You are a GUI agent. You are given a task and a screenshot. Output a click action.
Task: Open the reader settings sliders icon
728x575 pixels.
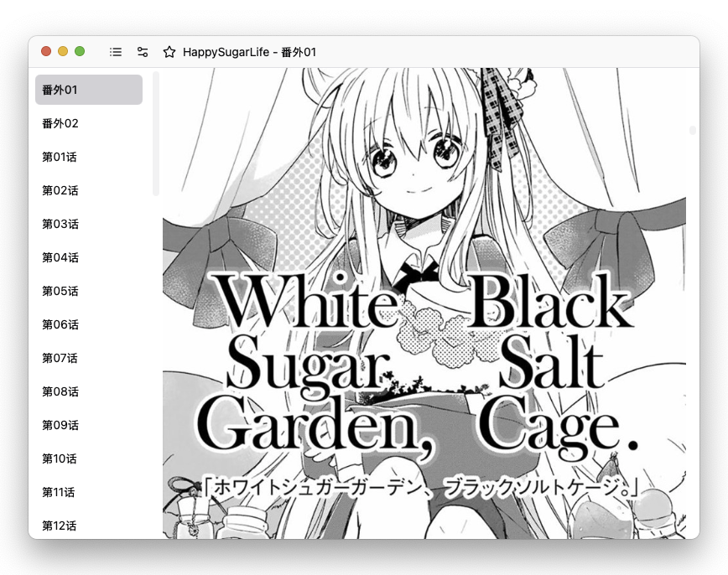click(x=143, y=52)
